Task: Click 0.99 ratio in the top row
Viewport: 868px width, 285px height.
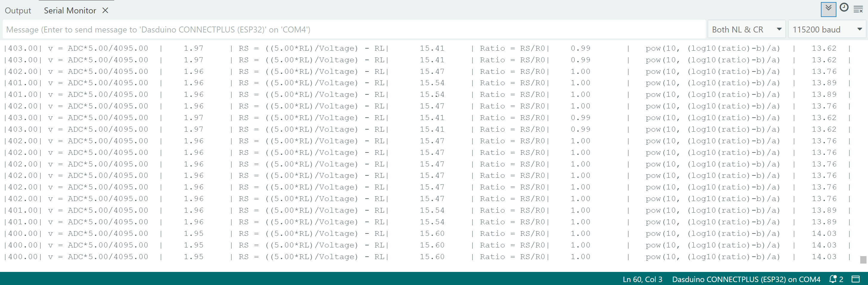Action: point(580,49)
